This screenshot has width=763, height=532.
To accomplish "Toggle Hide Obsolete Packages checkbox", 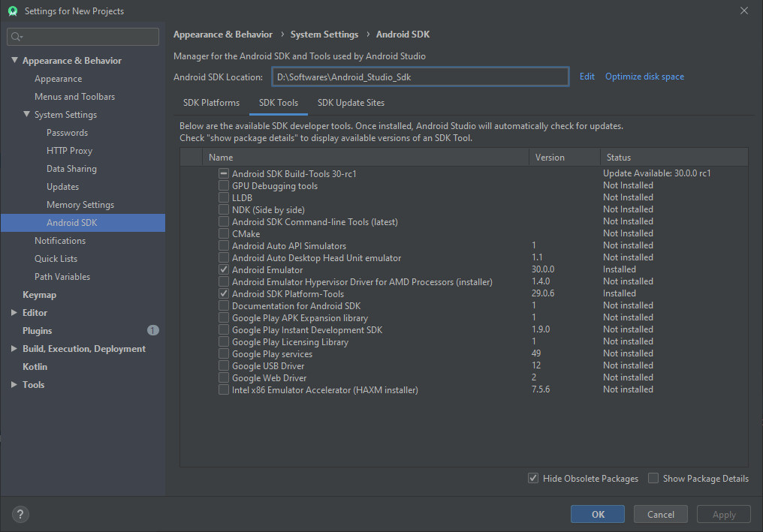I will click(533, 478).
